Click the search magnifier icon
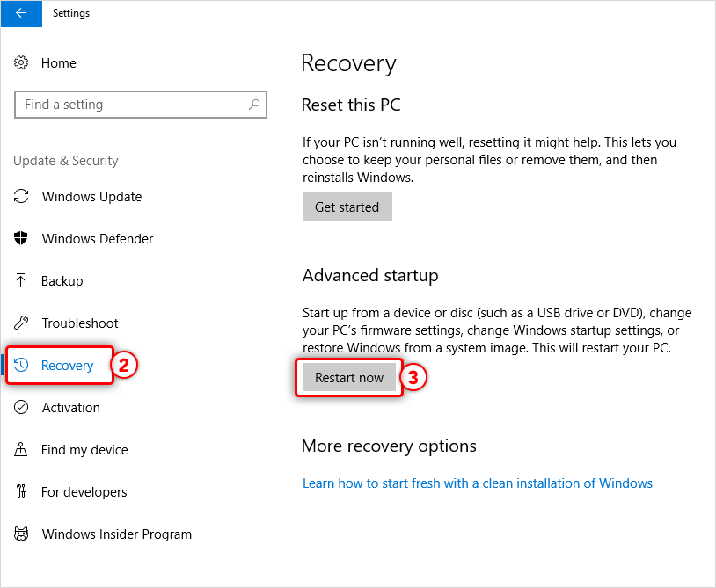The image size is (716, 588). (255, 105)
